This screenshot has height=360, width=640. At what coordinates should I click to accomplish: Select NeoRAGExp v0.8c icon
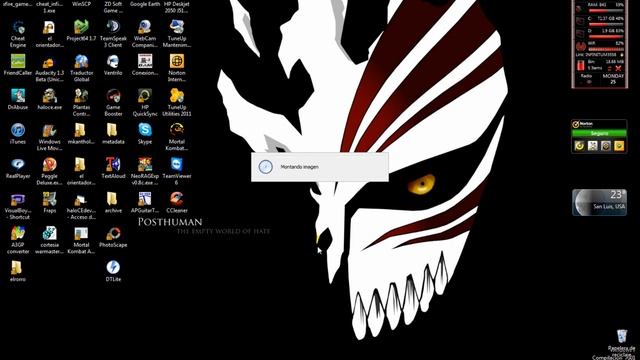[144, 171]
